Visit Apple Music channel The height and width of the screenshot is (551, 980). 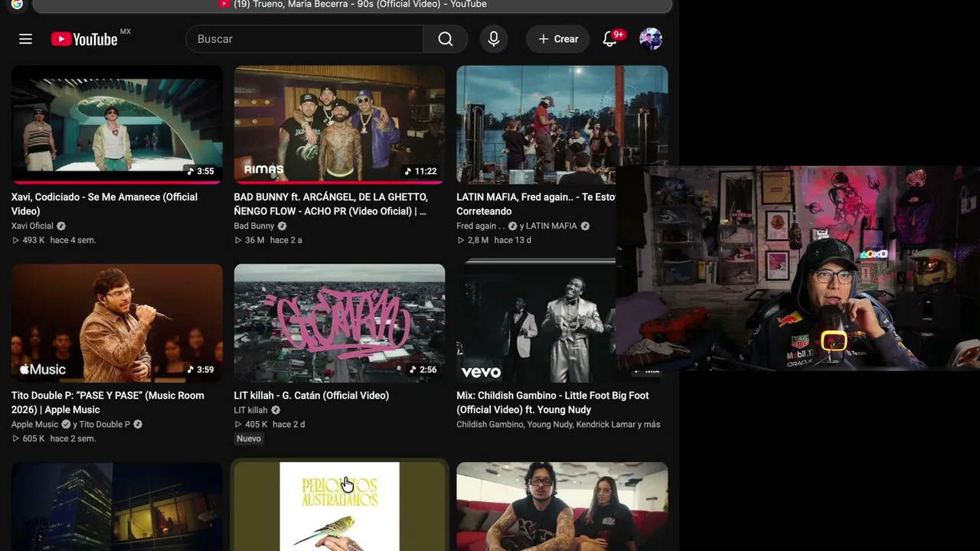(x=34, y=425)
